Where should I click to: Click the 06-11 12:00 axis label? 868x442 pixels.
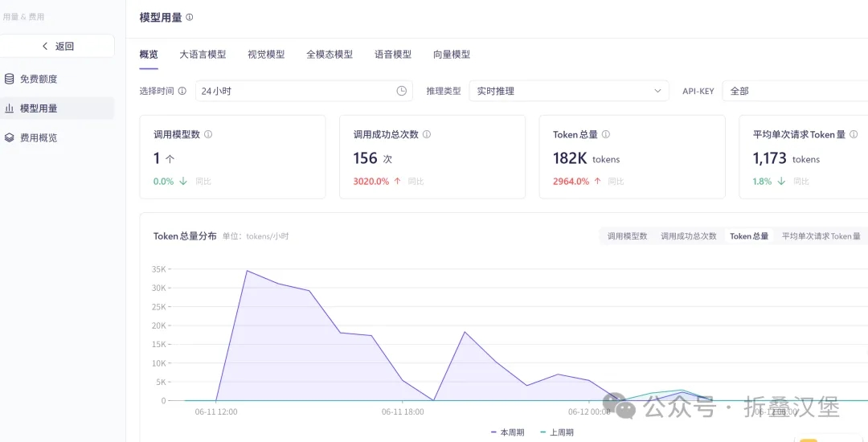point(216,411)
